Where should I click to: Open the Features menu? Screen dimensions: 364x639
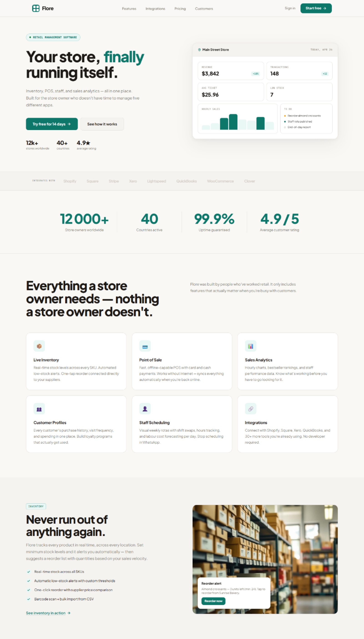pos(129,8)
